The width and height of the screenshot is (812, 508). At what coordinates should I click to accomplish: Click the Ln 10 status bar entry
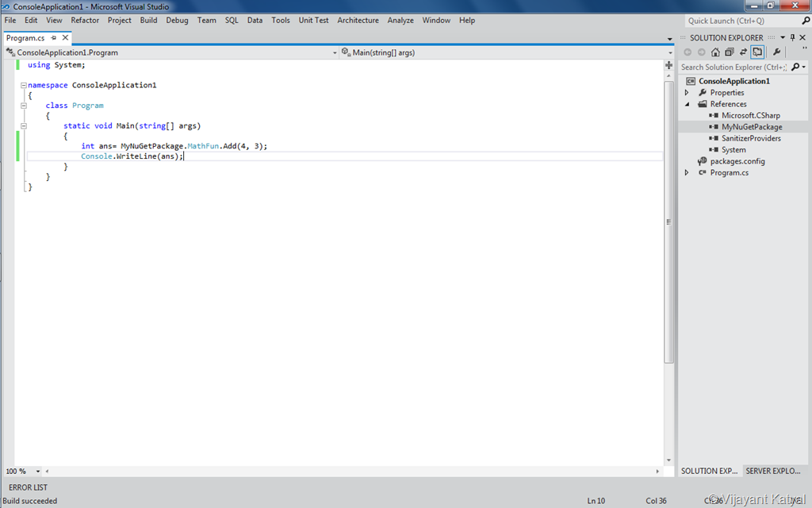[x=596, y=501]
